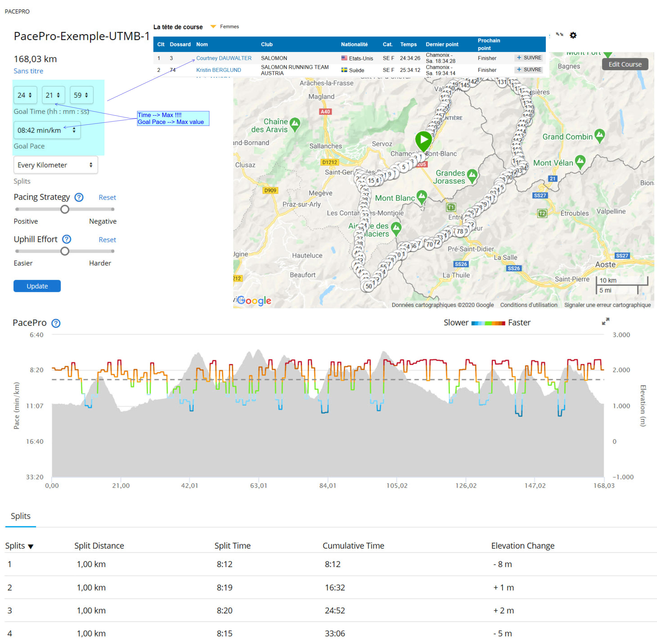Image resolution: width=657 pixels, height=644 pixels.
Task: Click the Temps column header
Action: click(408, 44)
